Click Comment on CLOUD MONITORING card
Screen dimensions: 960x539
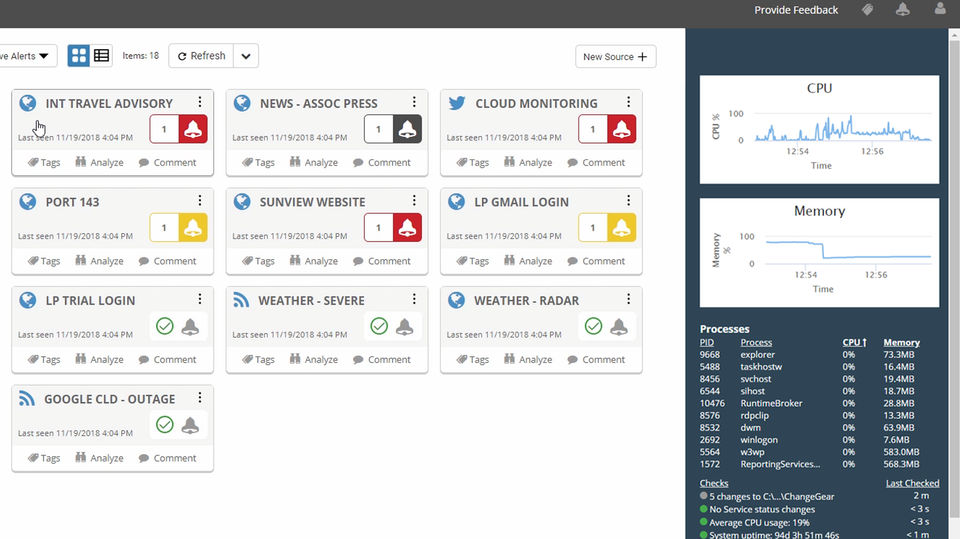click(596, 162)
